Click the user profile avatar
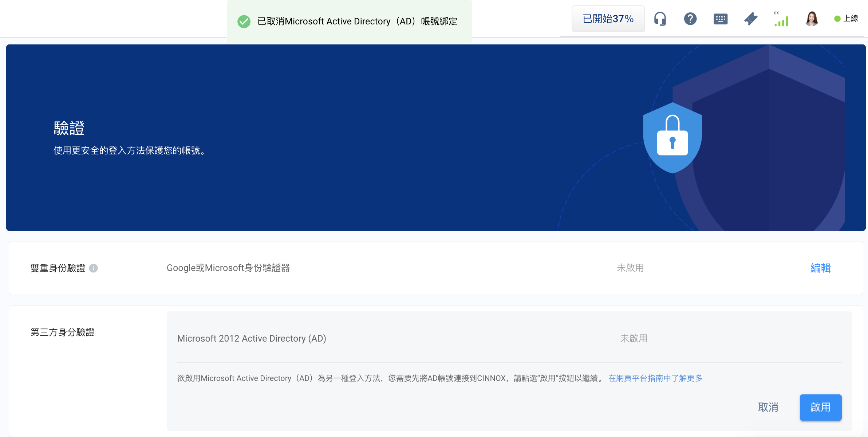 pyautogui.click(x=812, y=19)
